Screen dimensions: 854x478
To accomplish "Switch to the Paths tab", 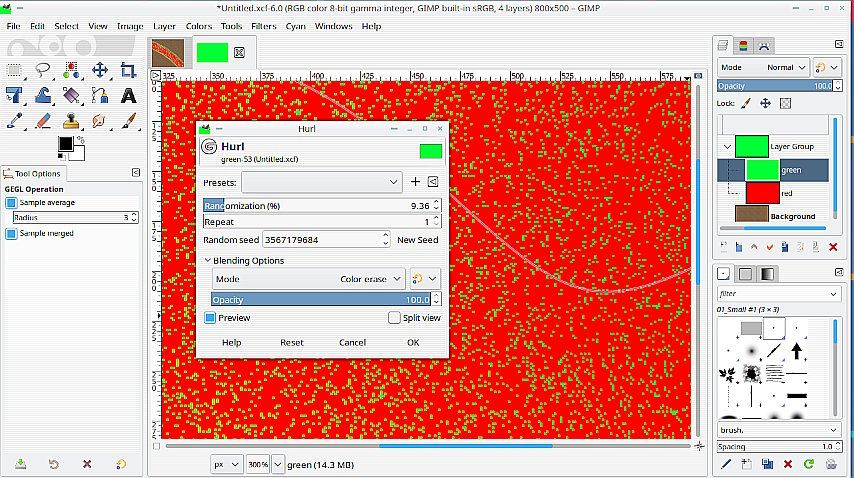I will pyautogui.click(x=764, y=46).
